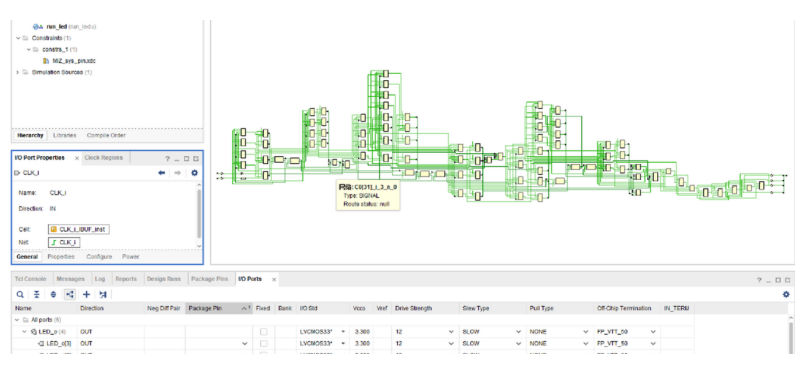Viewport: 807px width, 378px height.
Task: Collapse the constrs_1 tree node
Action: tap(29, 49)
